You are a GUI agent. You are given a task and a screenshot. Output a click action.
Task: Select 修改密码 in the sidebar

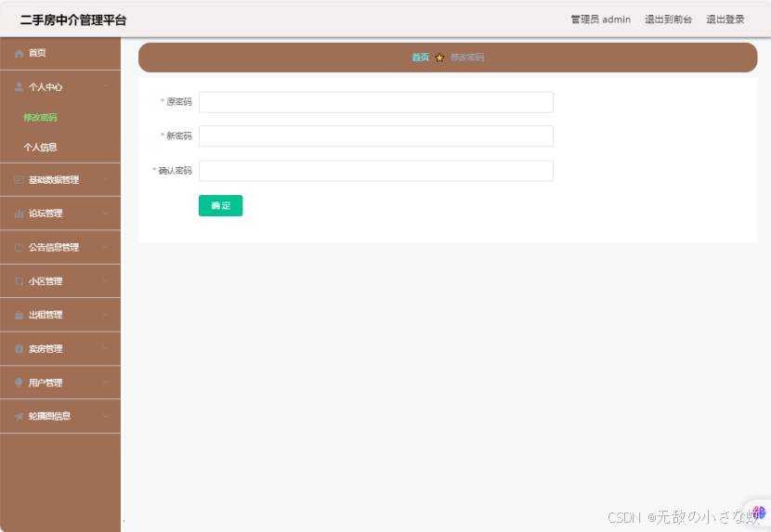pos(40,118)
